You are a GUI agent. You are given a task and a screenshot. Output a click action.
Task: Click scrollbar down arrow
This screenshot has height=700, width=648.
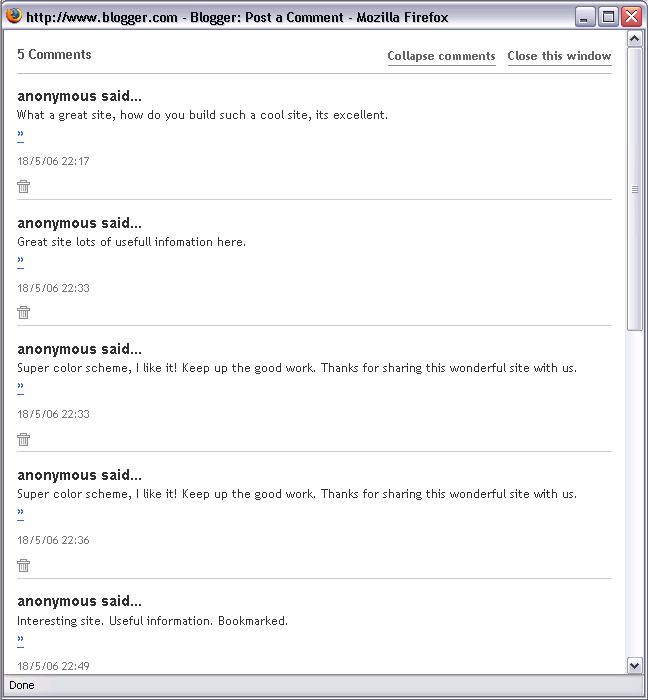click(635, 666)
